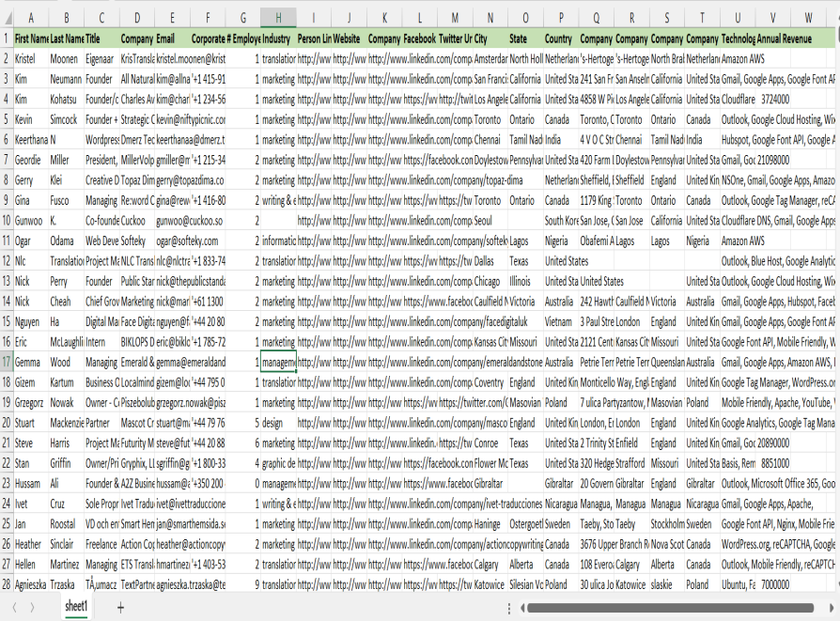Click the 'Title' header cell
This screenshot has height=621, width=840.
point(101,39)
